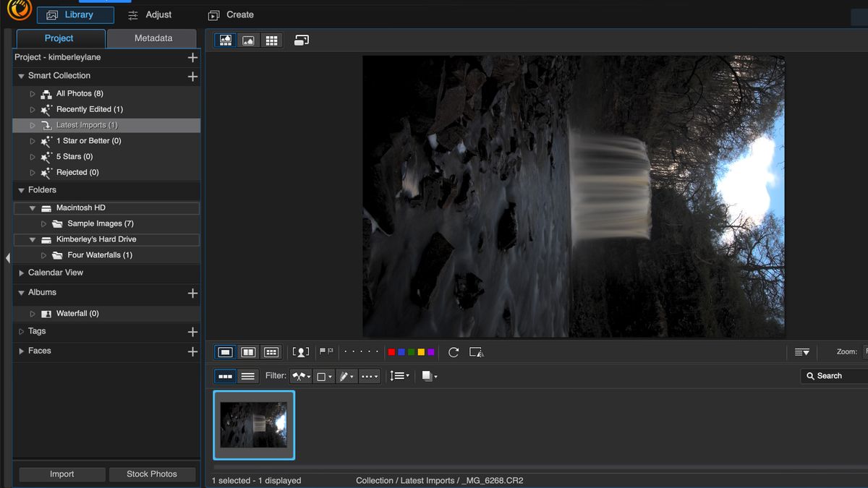The height and width of the screenshot is (488, 868).
Task: Open the Metadata tab
Action: (151, 38)
